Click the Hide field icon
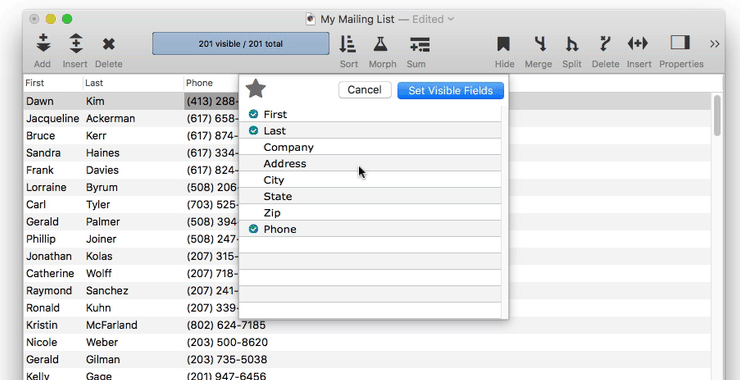Screen dimensions: 740x380 point(504,44)
